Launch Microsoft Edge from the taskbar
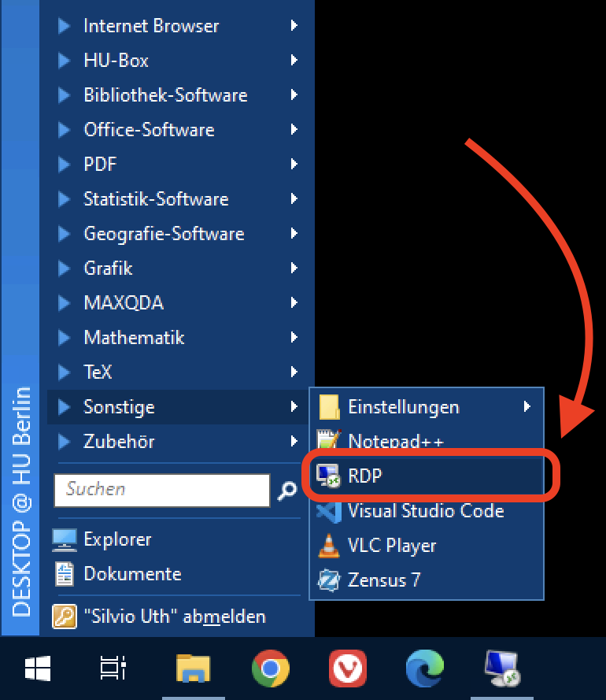This screenshot has height=700, width=606. pos(425,669)
